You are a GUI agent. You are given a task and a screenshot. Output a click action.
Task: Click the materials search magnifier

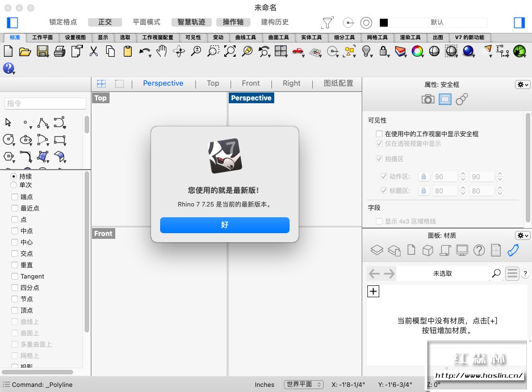[496, 273]
